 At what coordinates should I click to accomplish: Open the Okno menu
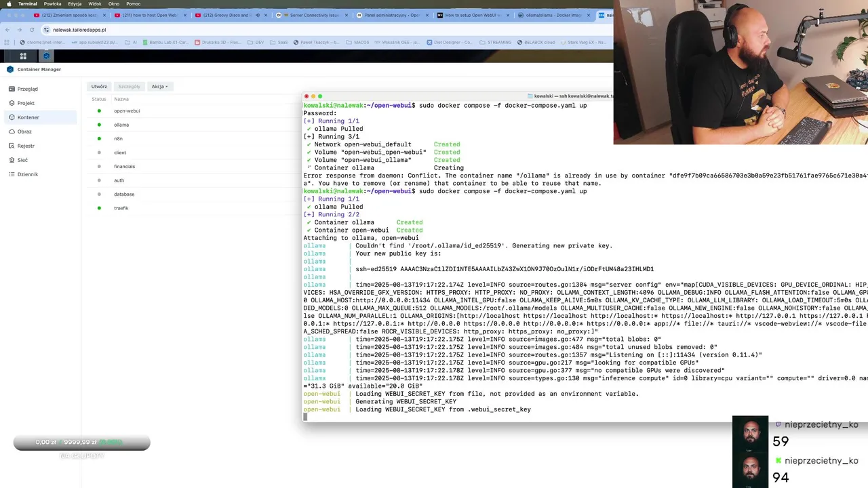114,4
